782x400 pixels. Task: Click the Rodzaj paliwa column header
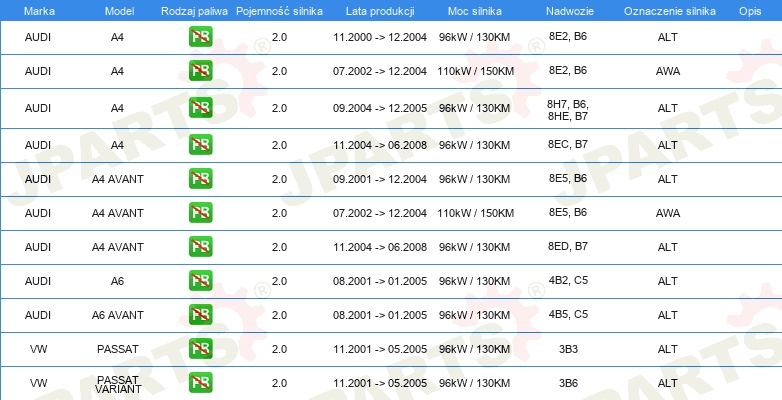(x=195, y=11)
